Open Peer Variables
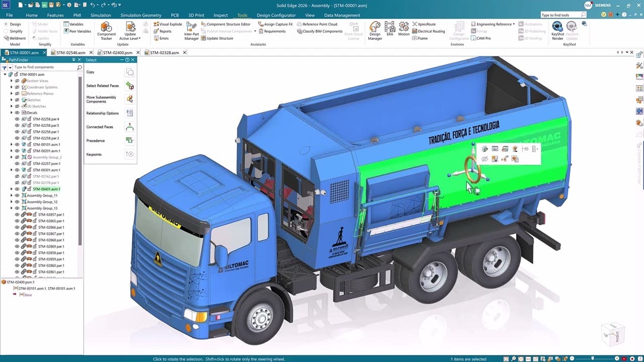 77,31
